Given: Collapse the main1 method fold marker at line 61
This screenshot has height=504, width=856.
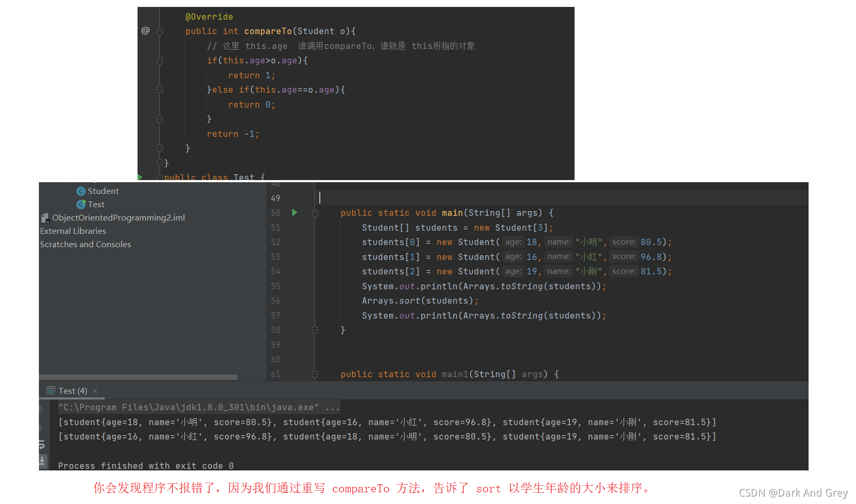Looking at the screenshot, I should [x=314, y=375].
